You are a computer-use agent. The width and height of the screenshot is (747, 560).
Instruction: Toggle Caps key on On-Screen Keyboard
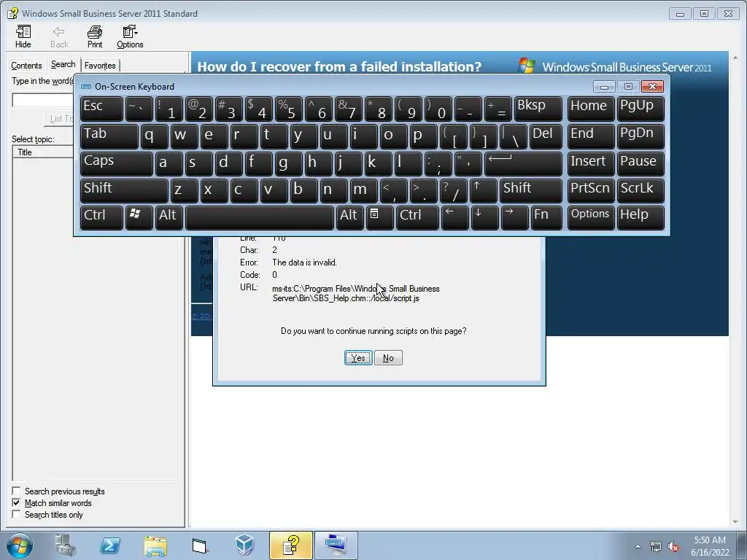116,163
